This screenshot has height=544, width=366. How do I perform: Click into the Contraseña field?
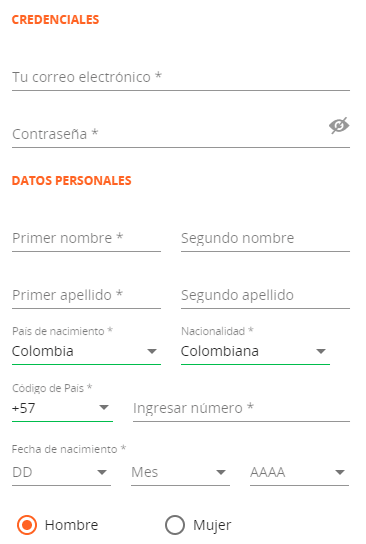(170, 134)
